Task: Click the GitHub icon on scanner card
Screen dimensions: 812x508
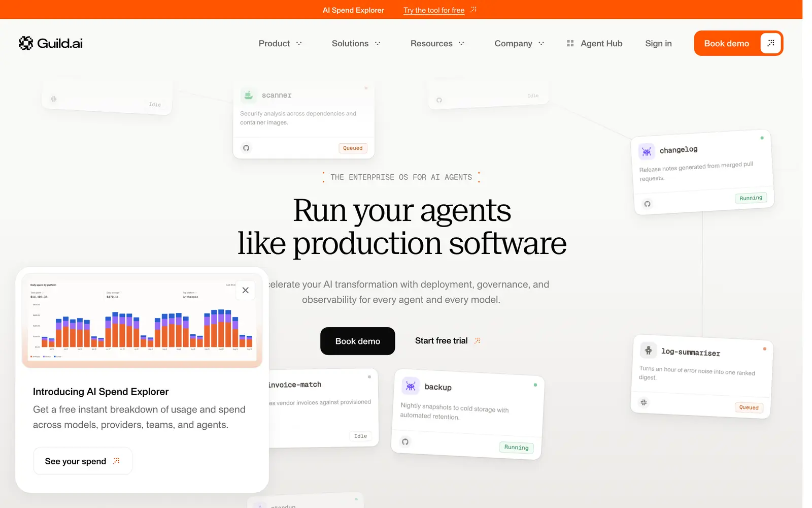Action: [246, 148]
